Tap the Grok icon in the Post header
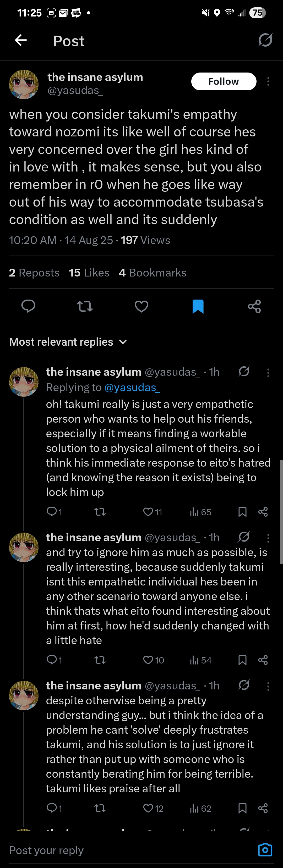Viewport: 283px width, 868px height. click(265, 40)
